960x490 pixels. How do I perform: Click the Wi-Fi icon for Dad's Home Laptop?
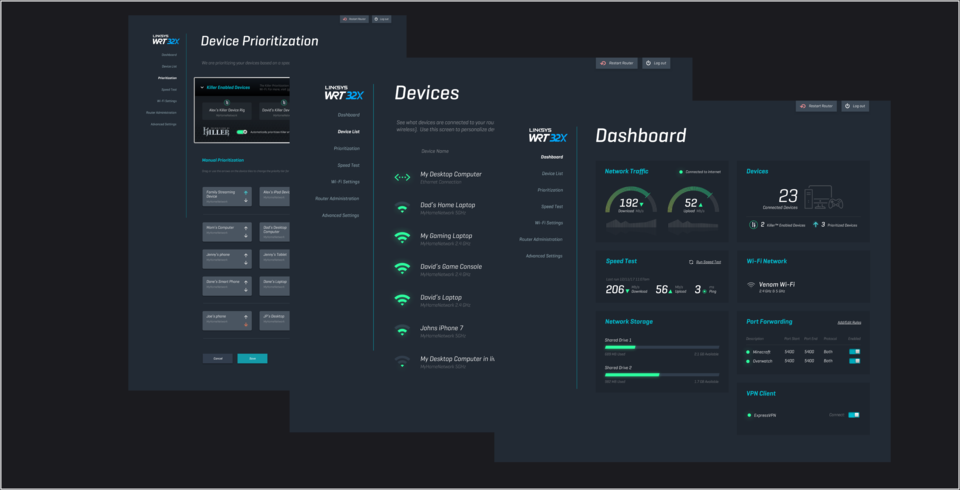pos(401,208)
